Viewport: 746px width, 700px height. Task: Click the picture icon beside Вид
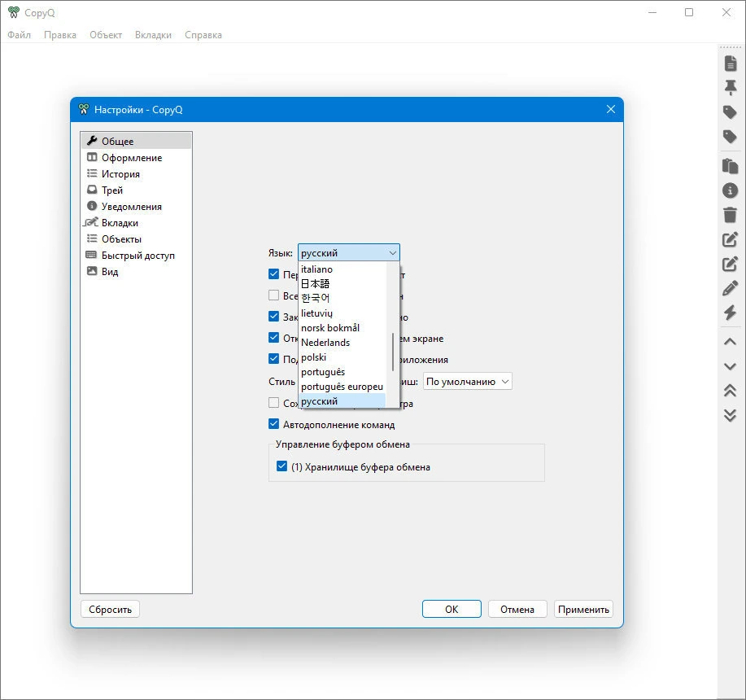tap(92, 271)
